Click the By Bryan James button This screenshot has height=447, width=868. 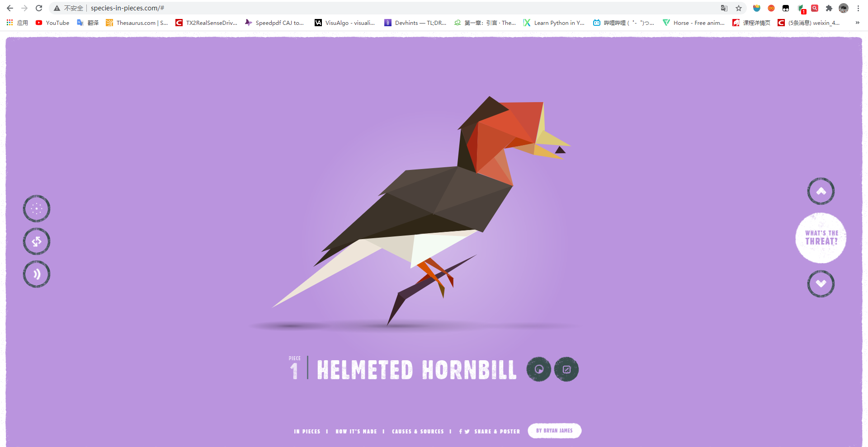click(555, 431)
